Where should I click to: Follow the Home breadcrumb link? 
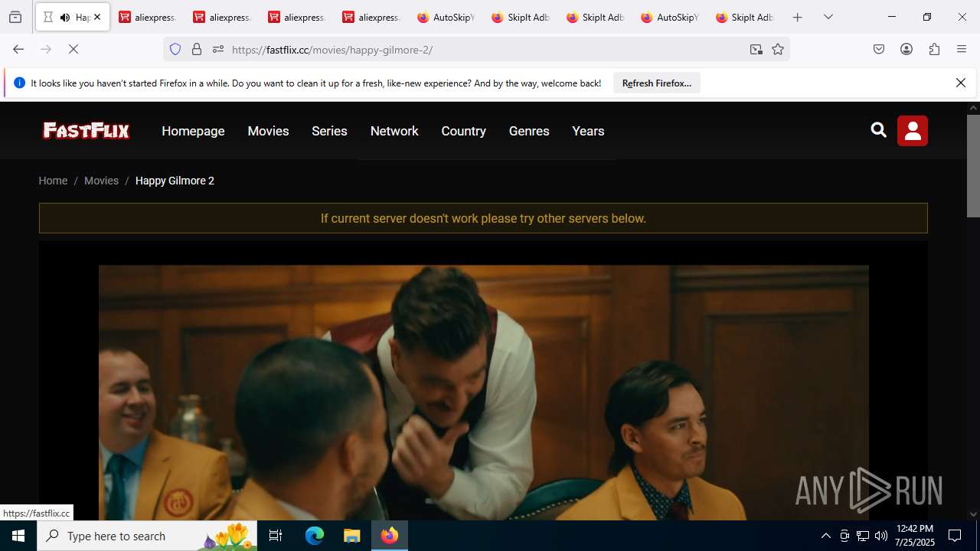tap(53, 181)
